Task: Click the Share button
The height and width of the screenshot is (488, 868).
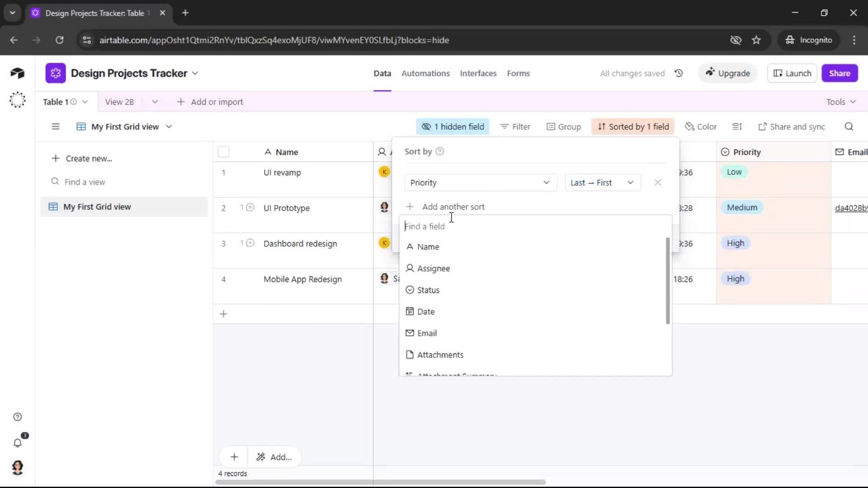Action: point(840,73)
